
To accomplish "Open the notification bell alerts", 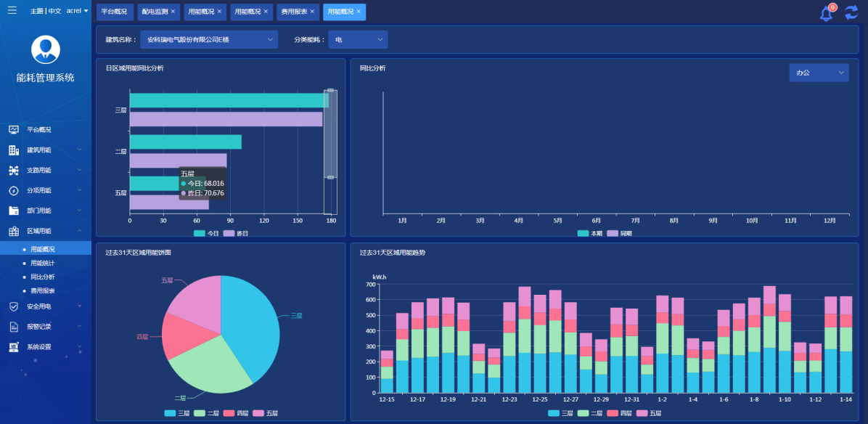I will point(826,13).
